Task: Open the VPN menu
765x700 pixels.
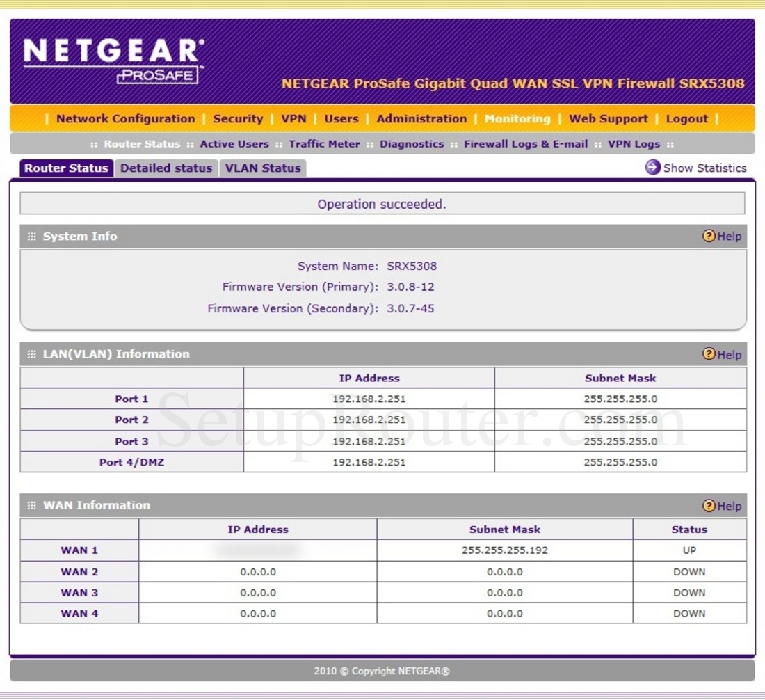Action: pos(293,118)
